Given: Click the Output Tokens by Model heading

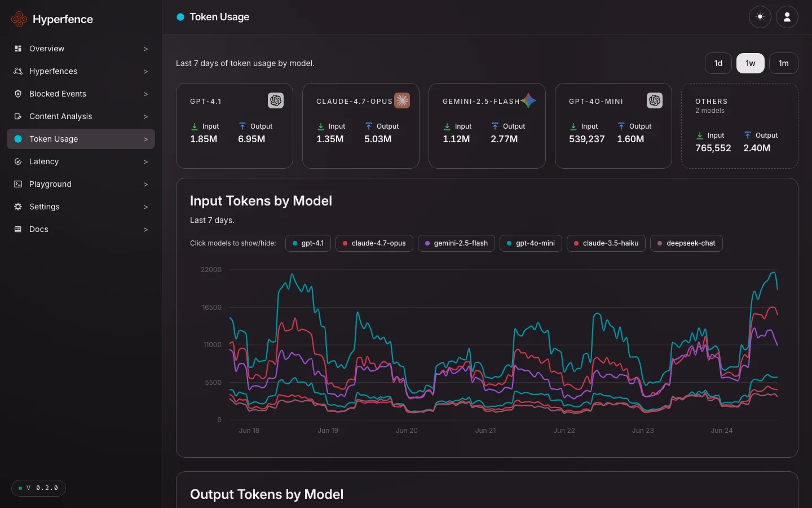Looking at the screenshot, I should [x=267, y=494].
